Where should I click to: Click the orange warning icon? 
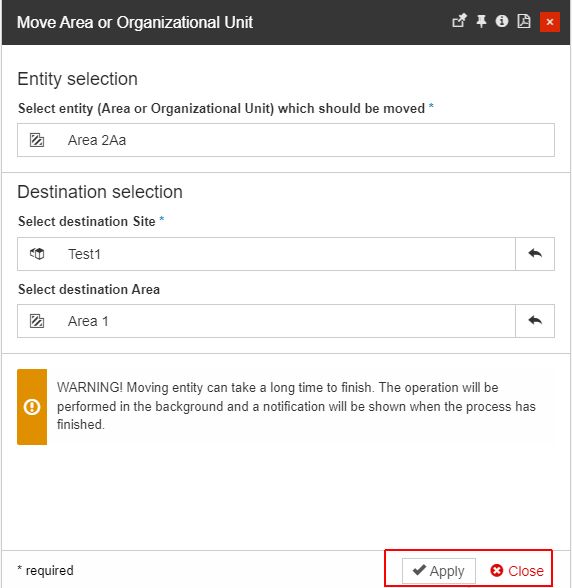[32, 407]
